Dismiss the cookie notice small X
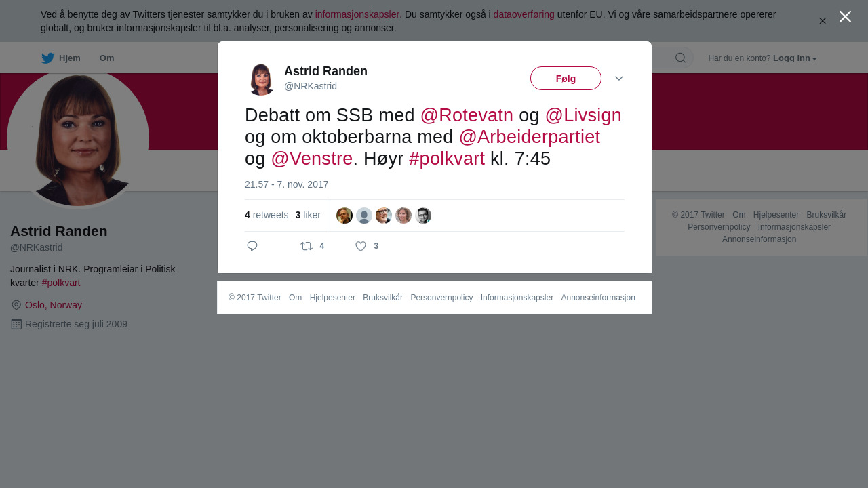 (823, 21)
